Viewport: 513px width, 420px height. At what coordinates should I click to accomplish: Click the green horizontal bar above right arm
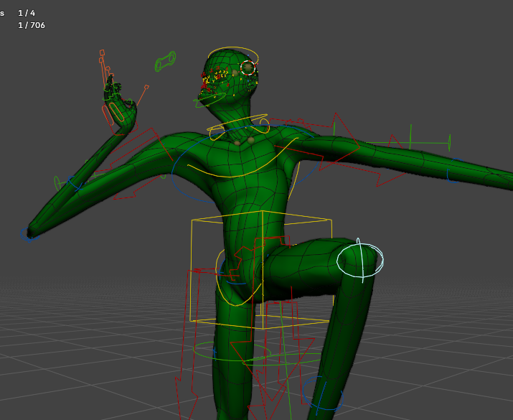tap(409, 143)
